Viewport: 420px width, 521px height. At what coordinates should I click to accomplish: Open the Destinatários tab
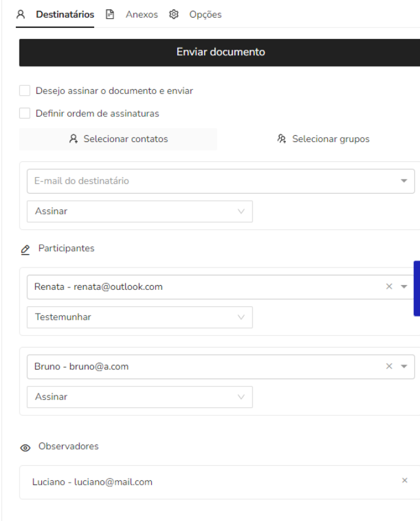[x=65, y=15]
